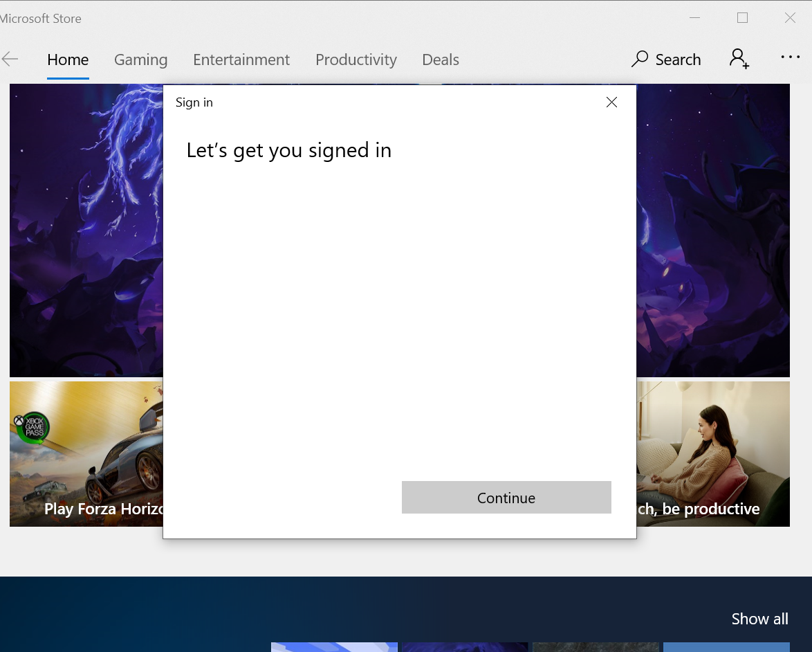Click the Continue button
The width and height of the screenshot is (812, 652).
pos(506,498)
